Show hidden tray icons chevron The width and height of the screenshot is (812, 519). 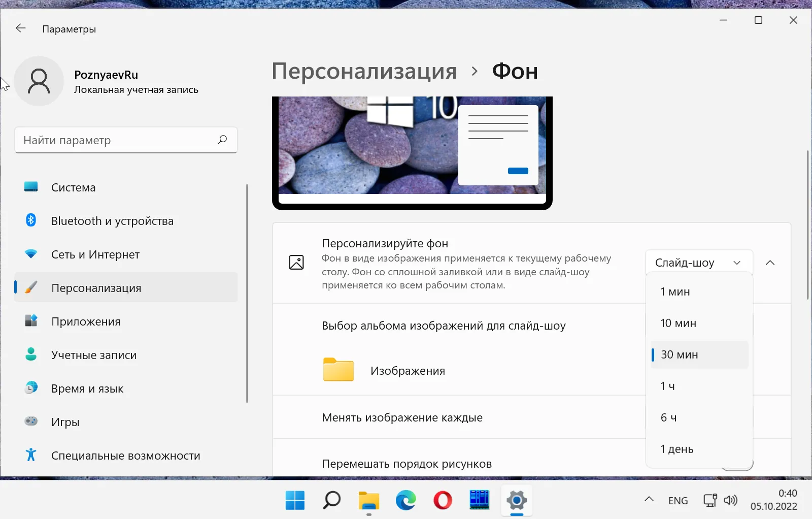click(649, 500)
